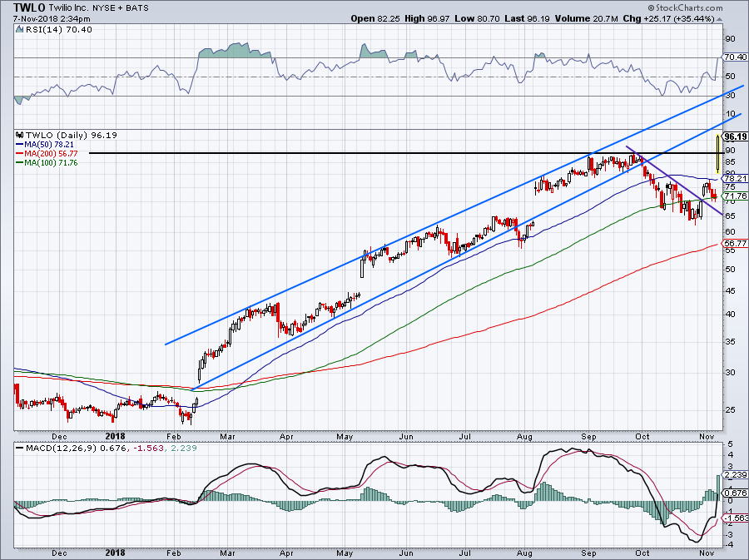
Task: Click the 45 level on the price axis
Action: pos(731,290)
